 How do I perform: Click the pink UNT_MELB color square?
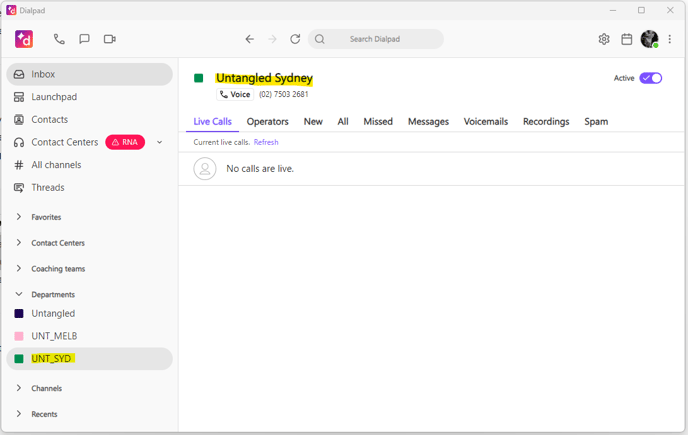19,336
